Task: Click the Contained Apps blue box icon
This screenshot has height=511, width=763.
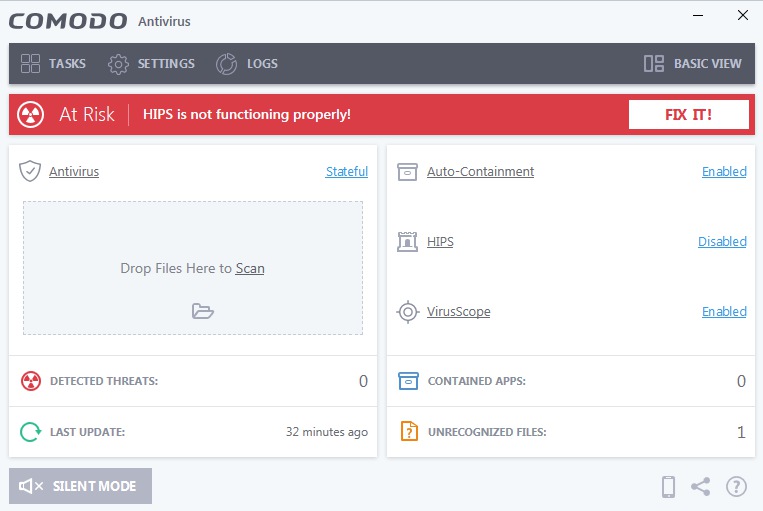Action: pos(408,381)
